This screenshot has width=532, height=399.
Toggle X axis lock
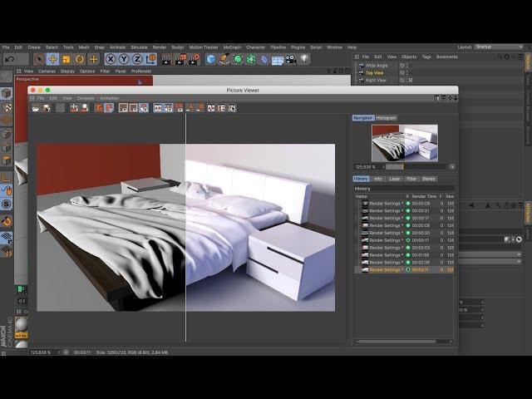click(111, 59)
